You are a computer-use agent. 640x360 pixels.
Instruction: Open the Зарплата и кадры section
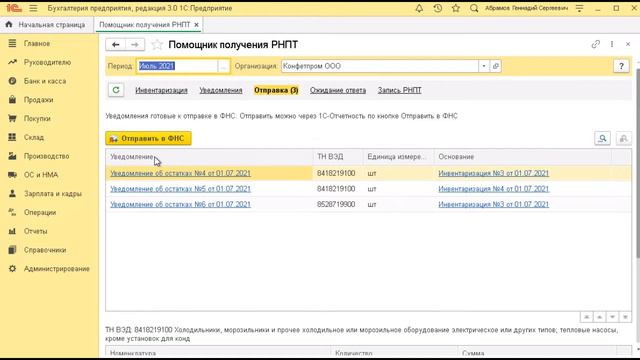click(53, 193)
